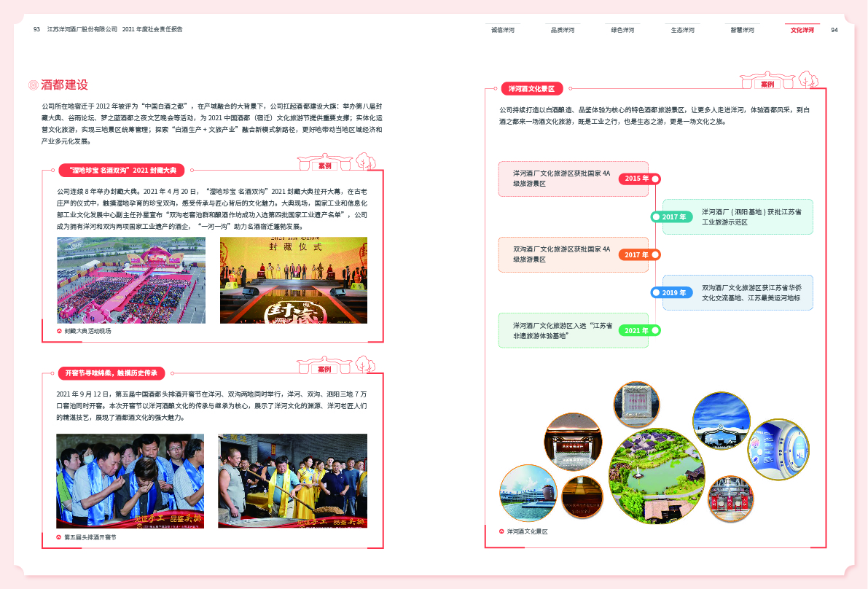
Task: Click the 案例 gate icon above 洋河酒文化景区 section
Action: point(767,81)
